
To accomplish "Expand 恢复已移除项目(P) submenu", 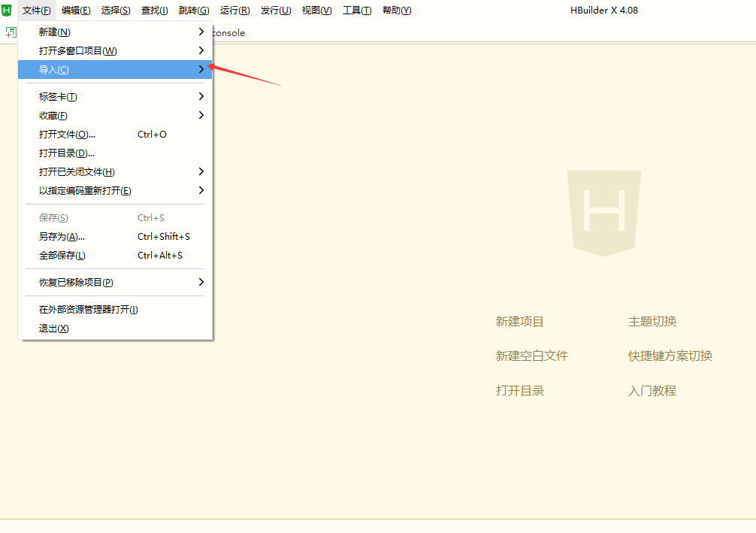I will 115,282.
